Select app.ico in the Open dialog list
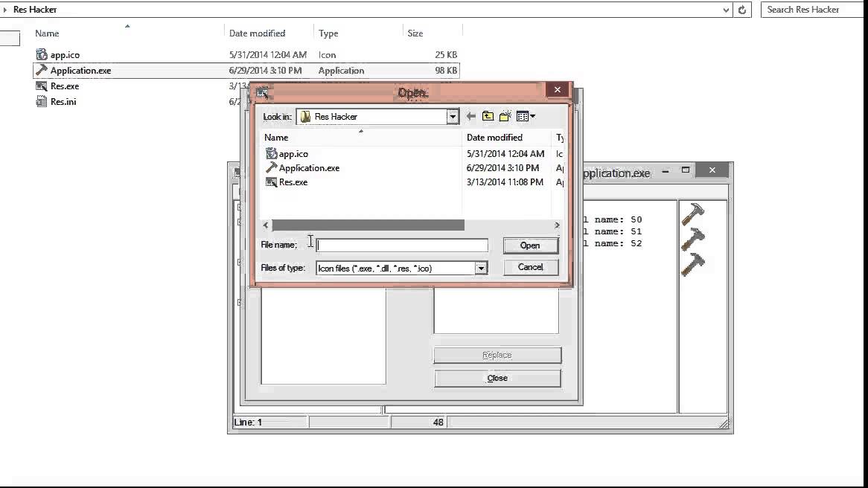This screenshot has width=868, height=488. (x=293, y=154)
